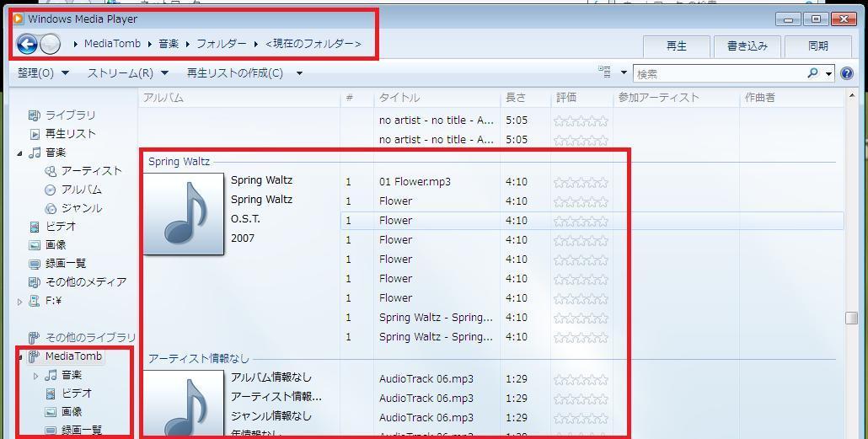Viewport: 868px width, 439px height.
Task: Click the vertical scrollbar thumb
Action: (851, 319)
